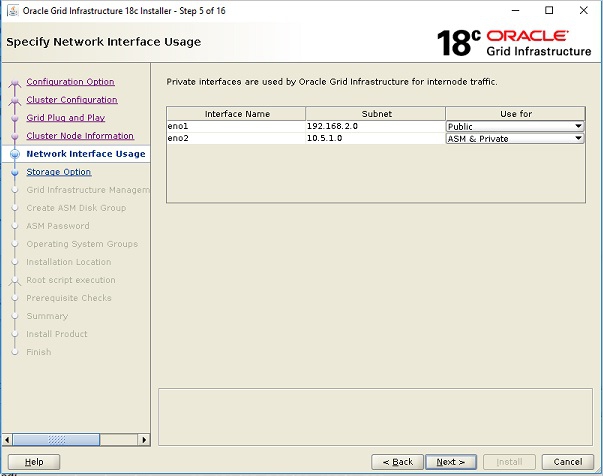Viewport: 603px width, 476px height.
Task: Click the Java installer icon in title bar
Action: (x=13, y=10)
